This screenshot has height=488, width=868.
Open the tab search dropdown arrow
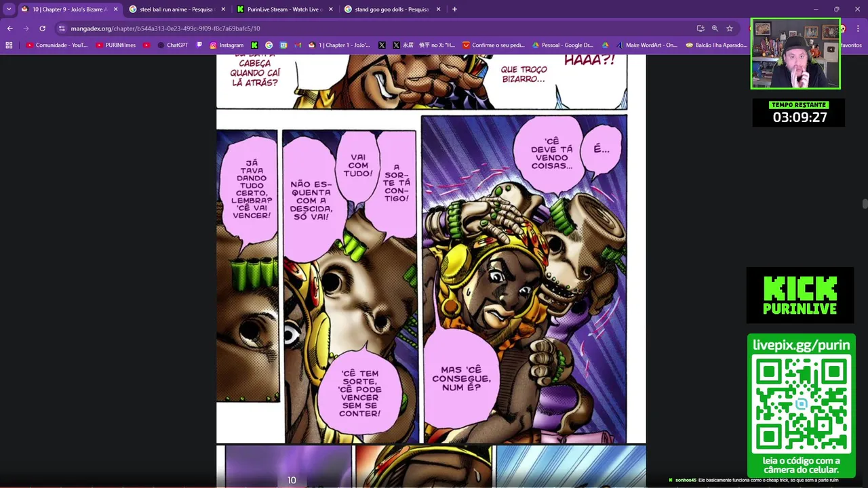(9, 9)
